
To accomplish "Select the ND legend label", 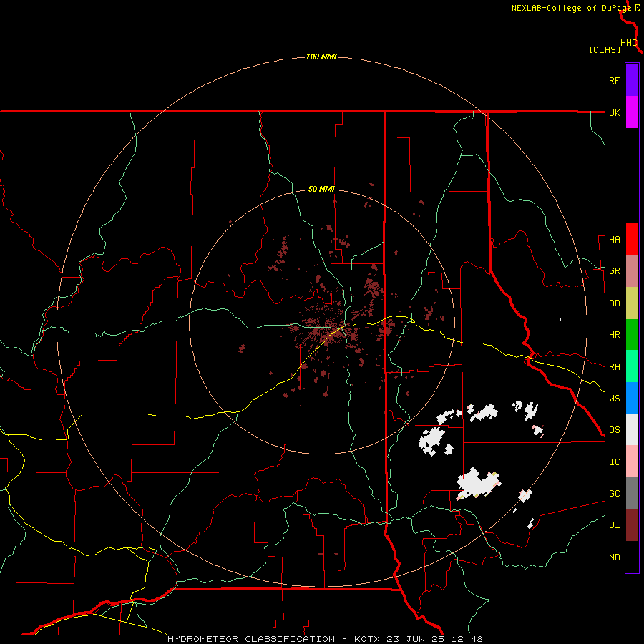I will pyautogui.click(x=614, y=557).
